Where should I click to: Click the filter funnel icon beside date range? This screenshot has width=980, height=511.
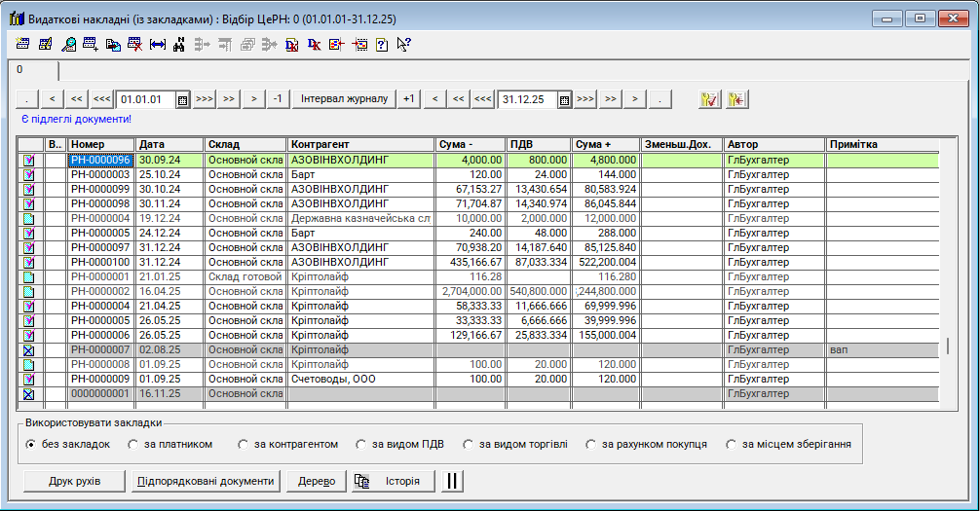point(709,99)
